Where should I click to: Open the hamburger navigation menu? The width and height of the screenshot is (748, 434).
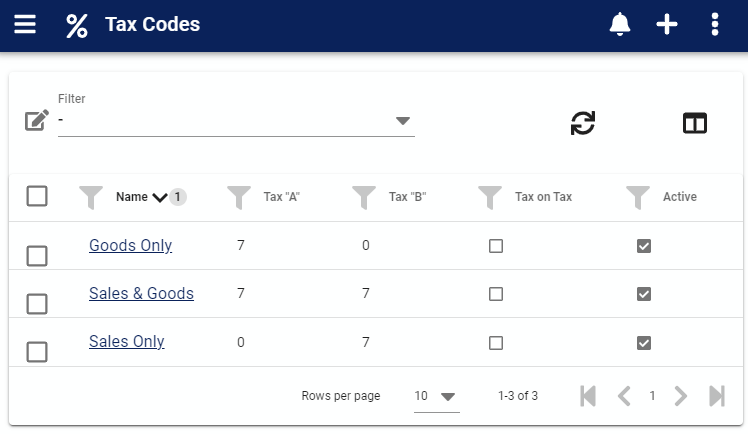(25, 24)
